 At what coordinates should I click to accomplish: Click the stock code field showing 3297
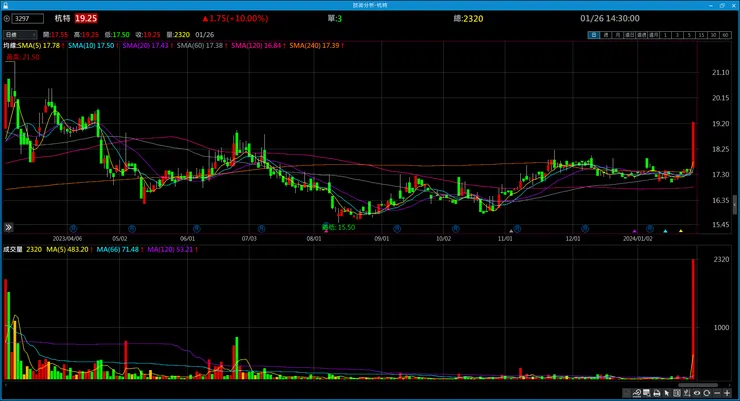[28, 19]
